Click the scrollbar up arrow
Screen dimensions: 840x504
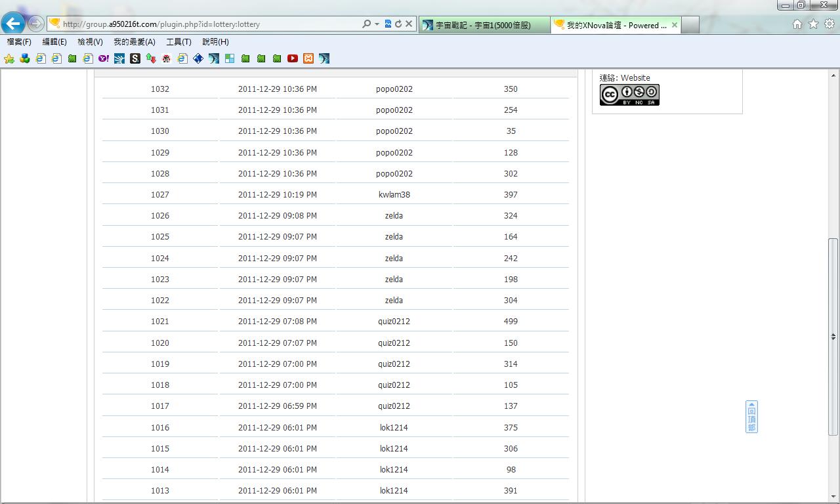[833, 74]
